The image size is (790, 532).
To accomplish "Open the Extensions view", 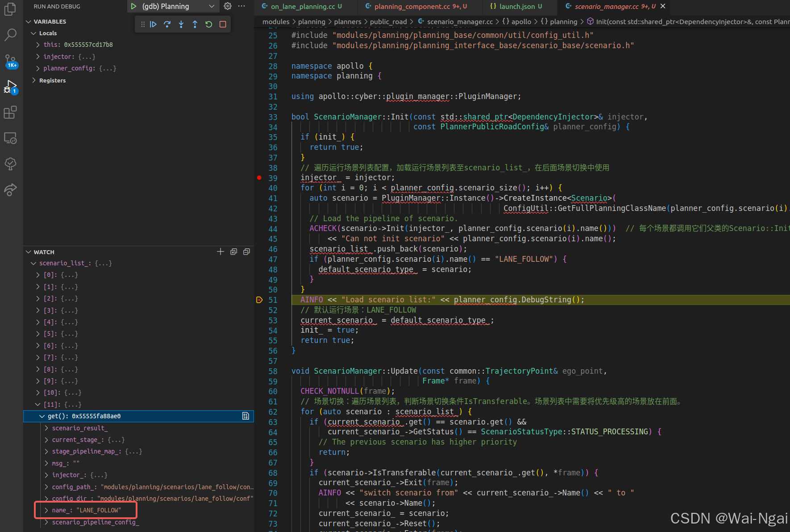I will click(10, 112).
